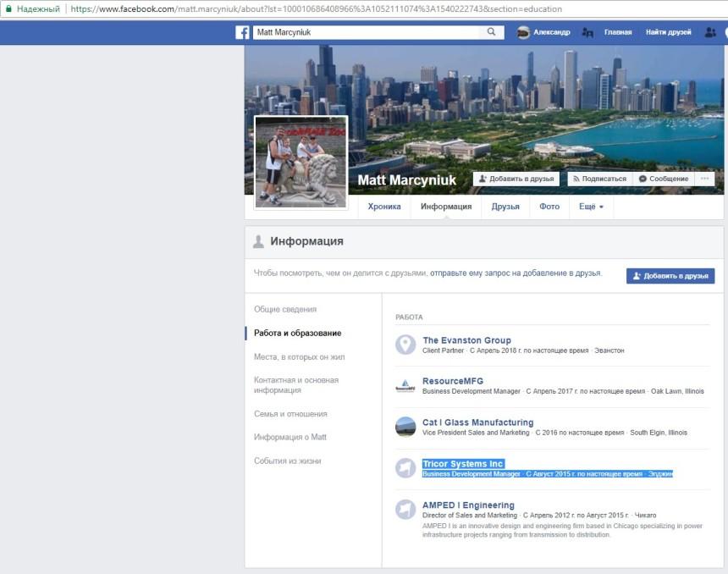Expand the Ещё dropdown tab
Image resolution: width=728 pixels, height=574 pixels.
(591, 207)
